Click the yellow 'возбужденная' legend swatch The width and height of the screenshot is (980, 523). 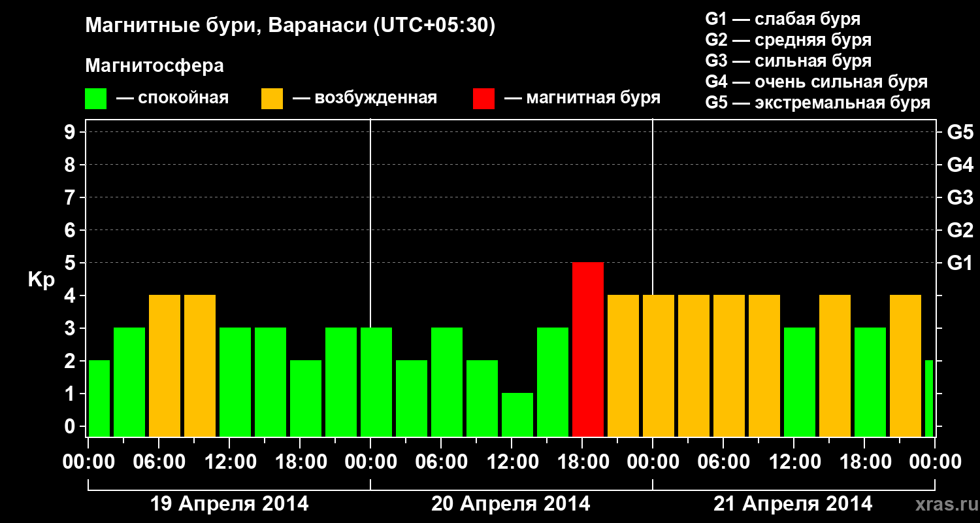[x=272, y=99]
